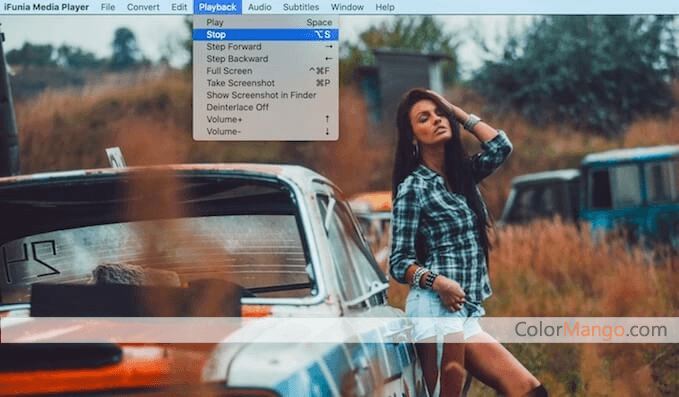
Task: Open the Subtitles menu
Action: pyautogui.click(x=301, y=7)
